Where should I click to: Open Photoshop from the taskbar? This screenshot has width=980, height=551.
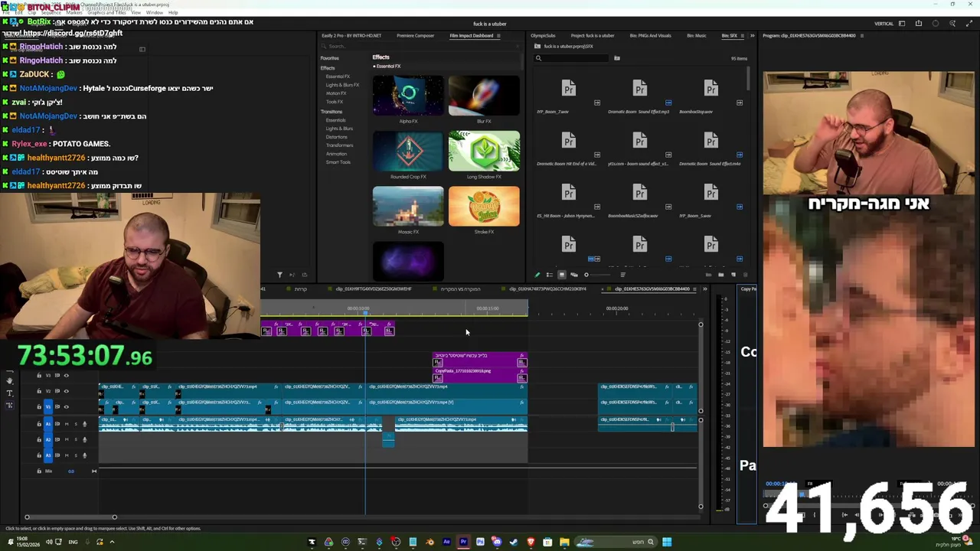coord(480,542)
